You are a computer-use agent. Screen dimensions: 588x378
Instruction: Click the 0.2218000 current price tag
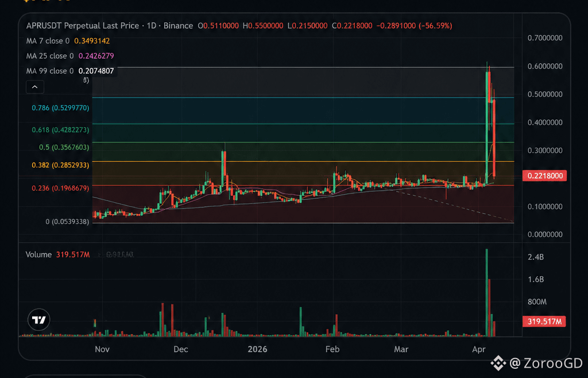[544, 176]
